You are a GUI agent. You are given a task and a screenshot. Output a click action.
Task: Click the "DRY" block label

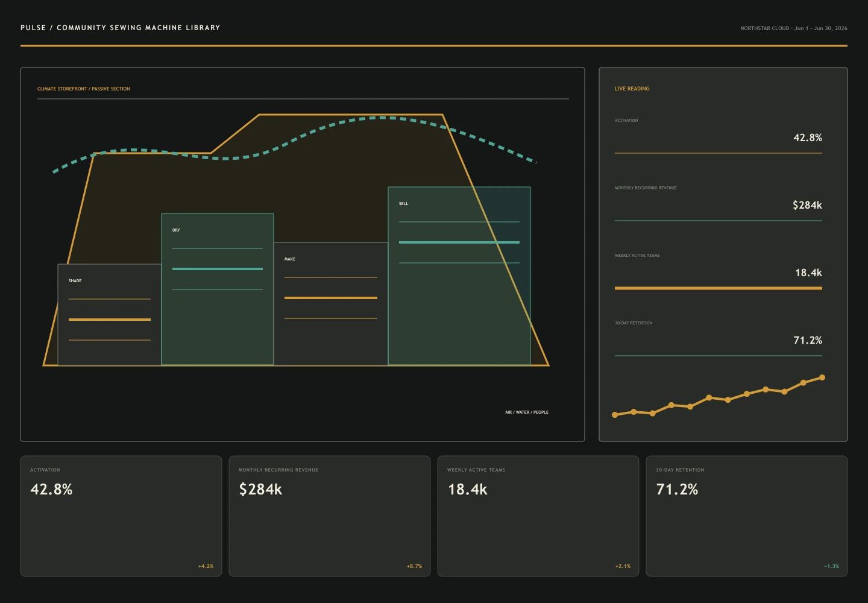click(x=176, y=230)
